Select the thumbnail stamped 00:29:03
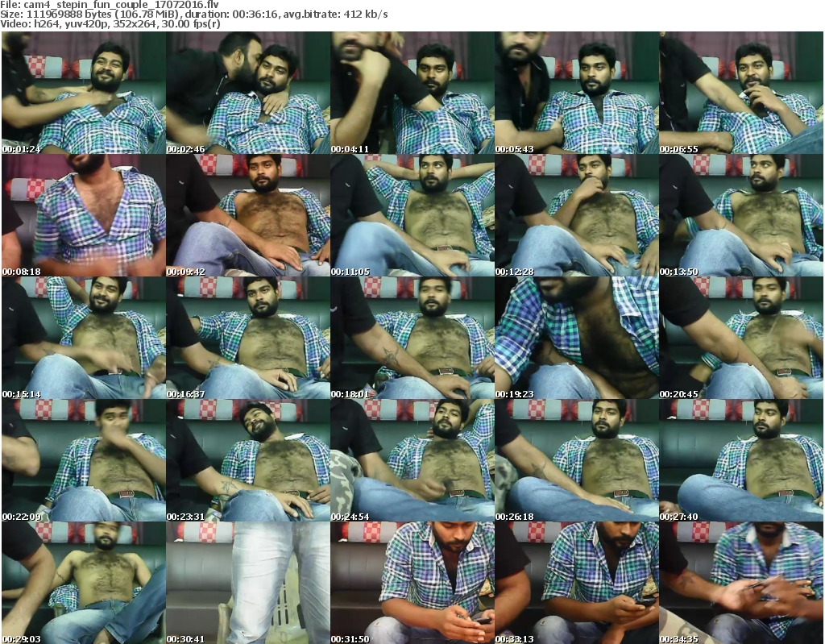This screenshot has height=644, width=825. (84, 583)
